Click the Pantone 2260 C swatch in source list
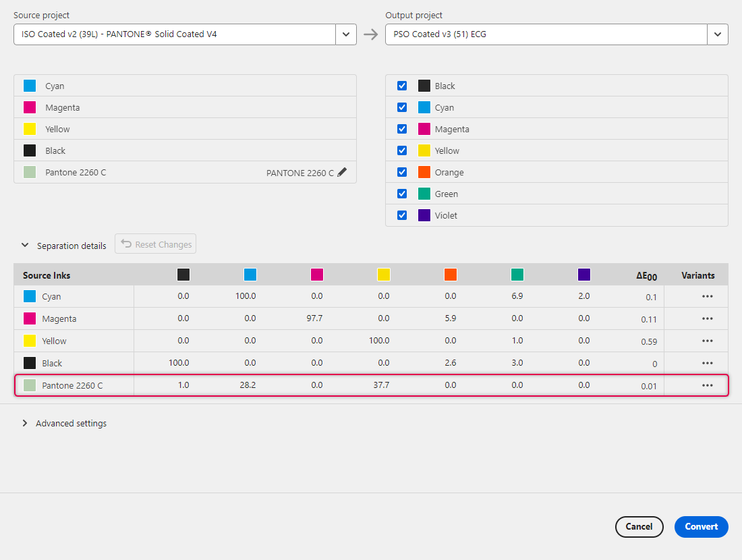 click(30, 172)
